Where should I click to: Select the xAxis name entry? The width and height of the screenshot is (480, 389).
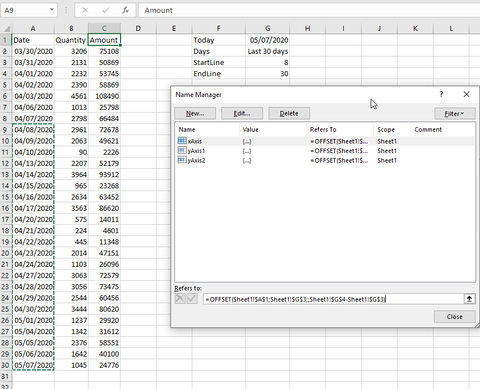point(324,141)
